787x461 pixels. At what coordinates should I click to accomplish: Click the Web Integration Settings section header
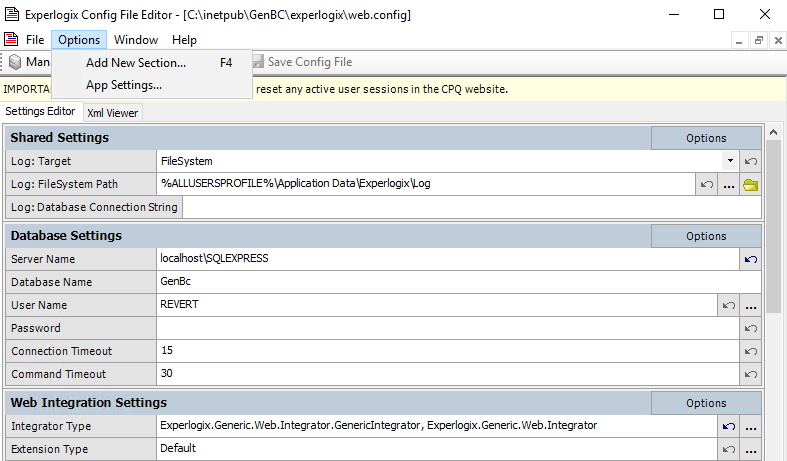(328, 403)
